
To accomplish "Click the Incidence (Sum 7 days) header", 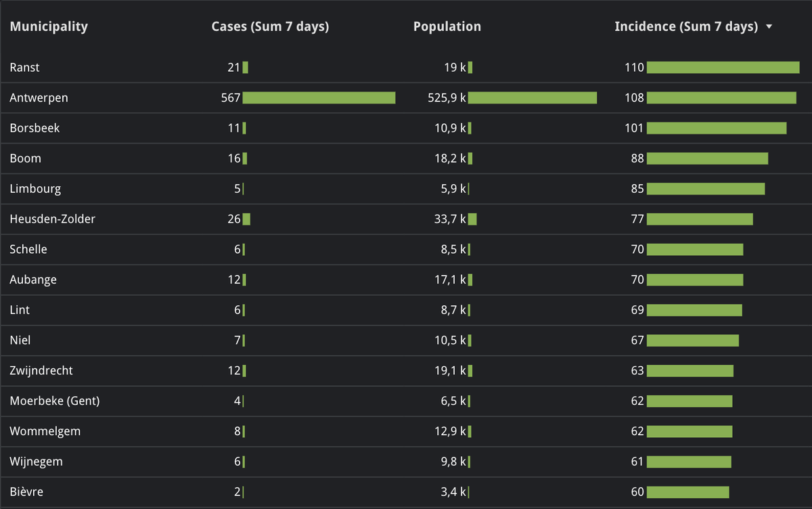I will tap(686, 27).
